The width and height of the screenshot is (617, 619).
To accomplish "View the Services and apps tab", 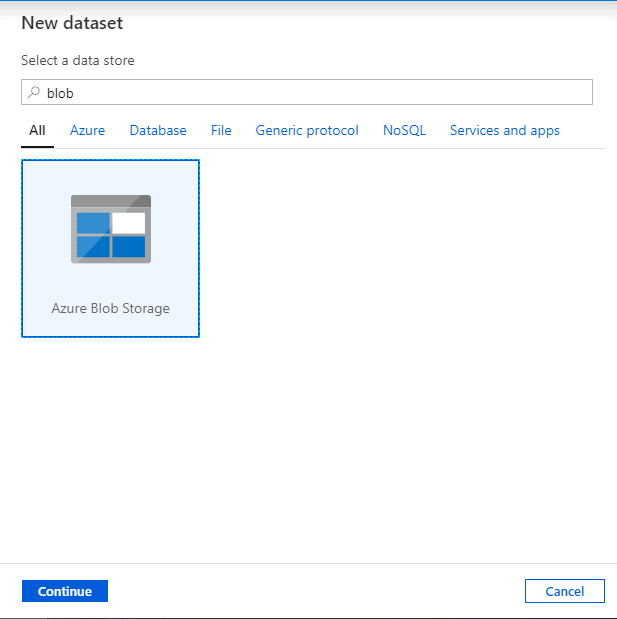I will pyautogui.click(x=505, y=130).
